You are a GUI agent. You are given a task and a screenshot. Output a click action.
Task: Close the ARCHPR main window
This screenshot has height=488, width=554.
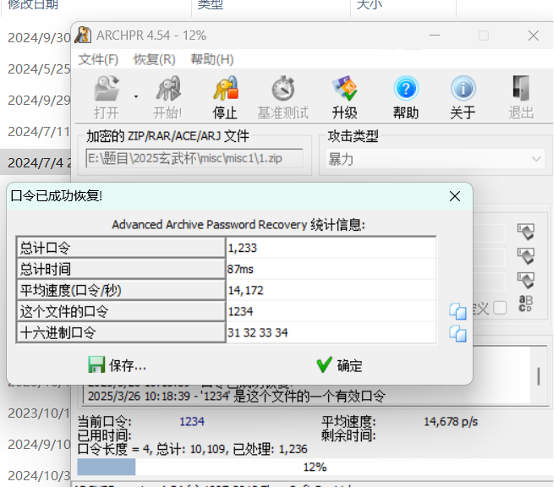pos(534,35)
